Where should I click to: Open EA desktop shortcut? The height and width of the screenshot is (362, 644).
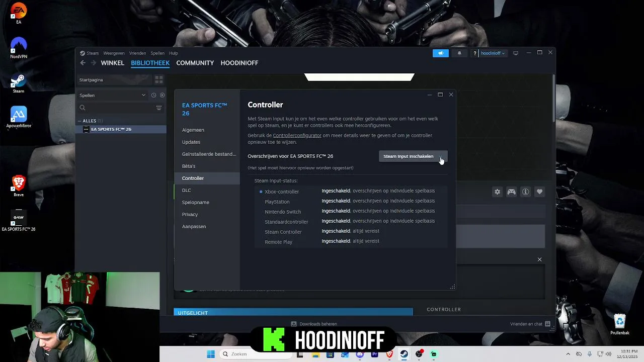click(x=19, y=14)
